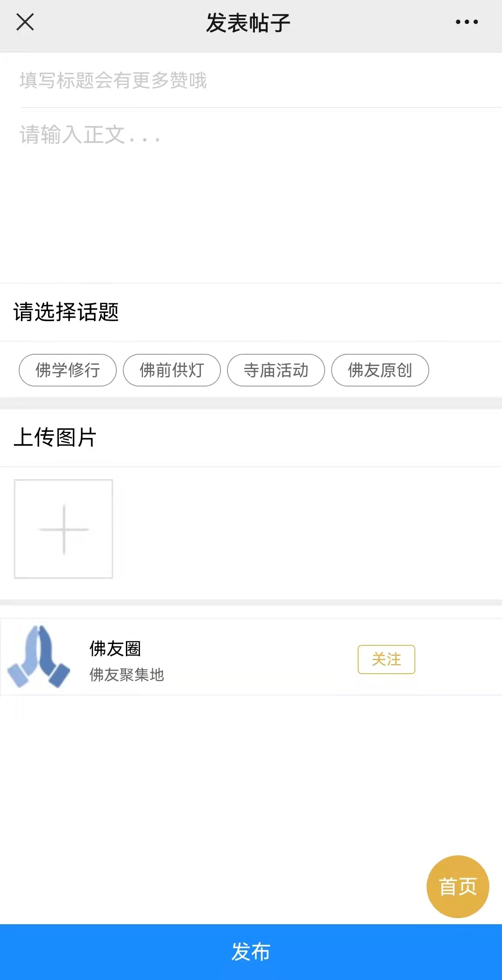Open the 佛友圈 circle name link
502x980 pixels.
(115, 648)
